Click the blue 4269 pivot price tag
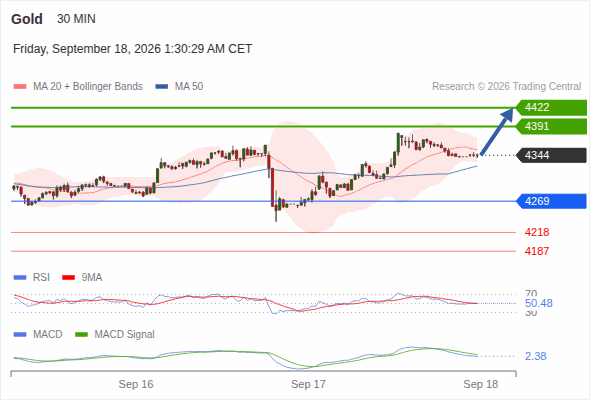 click(551, 201)
